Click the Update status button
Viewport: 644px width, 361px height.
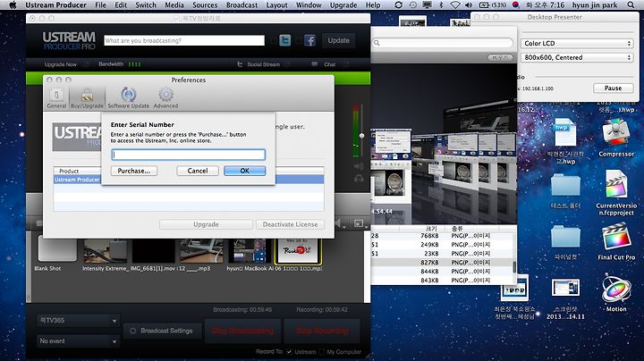[338, 40]
